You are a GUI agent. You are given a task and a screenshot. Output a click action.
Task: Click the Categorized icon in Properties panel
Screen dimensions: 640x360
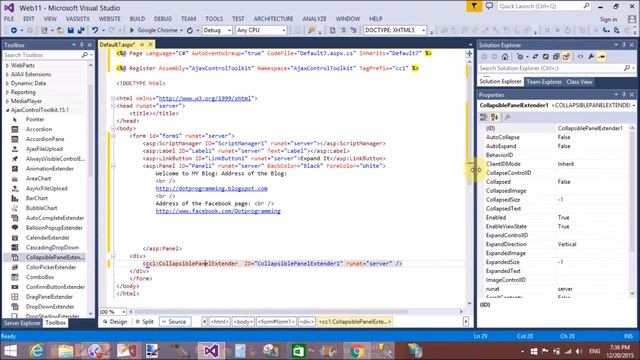click(x=484, y=118)
